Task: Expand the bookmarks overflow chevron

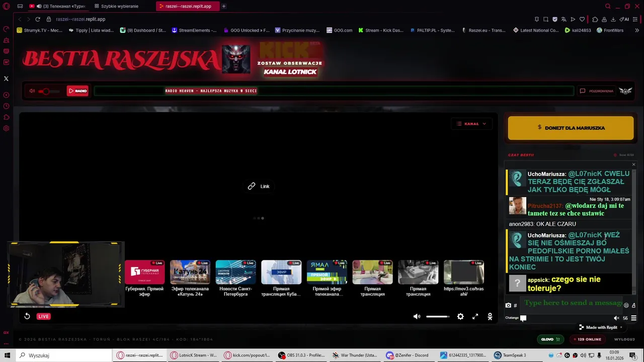Action: 637,30
